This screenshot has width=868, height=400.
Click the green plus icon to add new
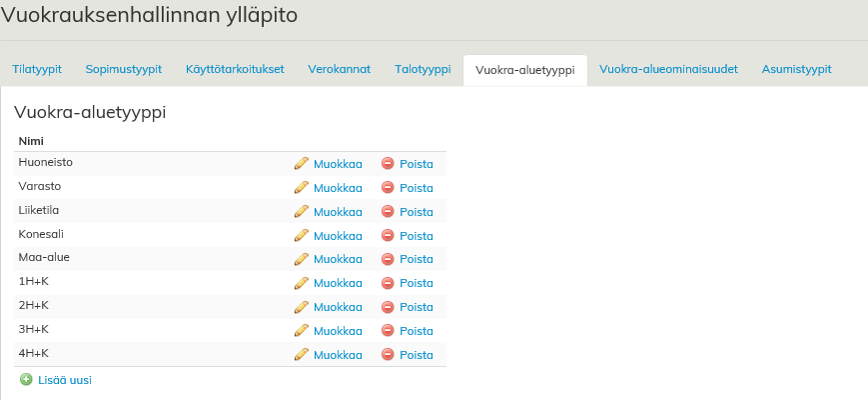point(26,380)
